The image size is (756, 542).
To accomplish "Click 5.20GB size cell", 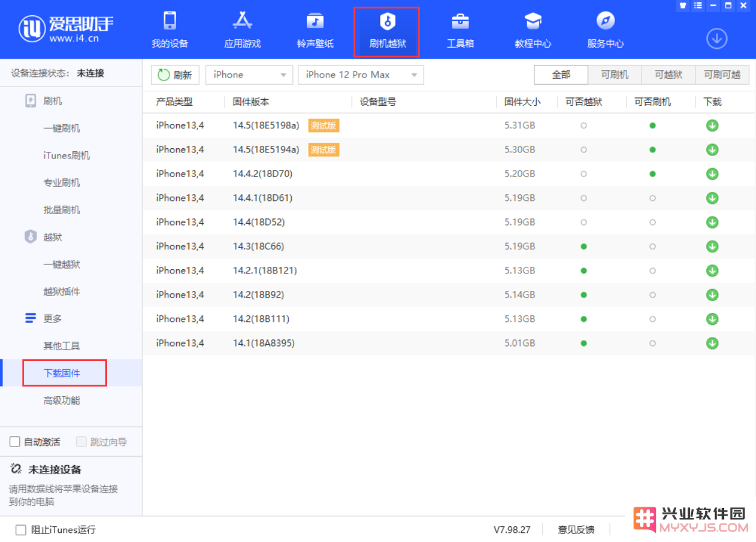I will [520, 174].
